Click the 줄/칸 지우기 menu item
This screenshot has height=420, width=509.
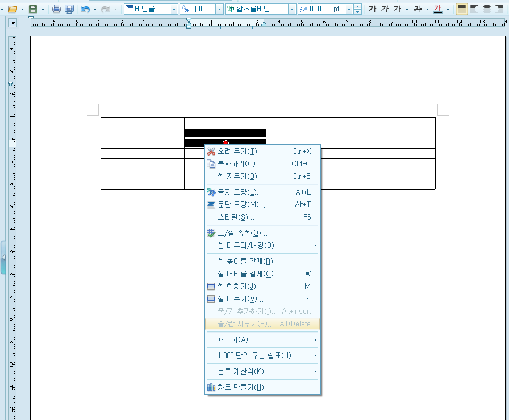tap(262, 324)
